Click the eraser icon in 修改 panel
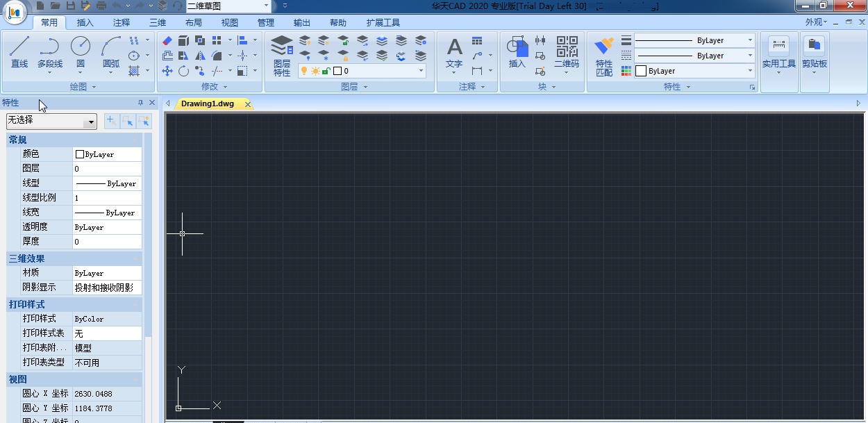868x423 pixels. pos(167,40)
